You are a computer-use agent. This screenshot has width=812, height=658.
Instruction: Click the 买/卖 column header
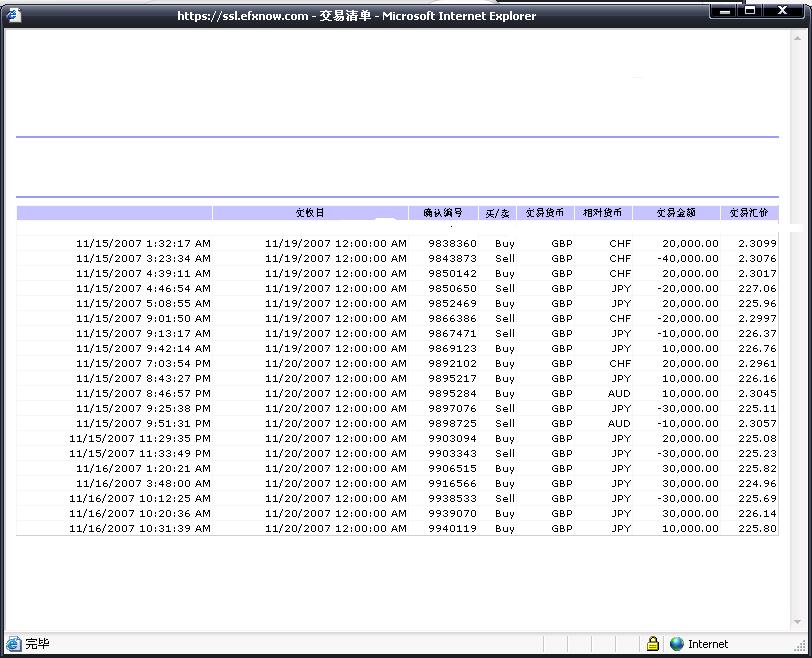497,213
